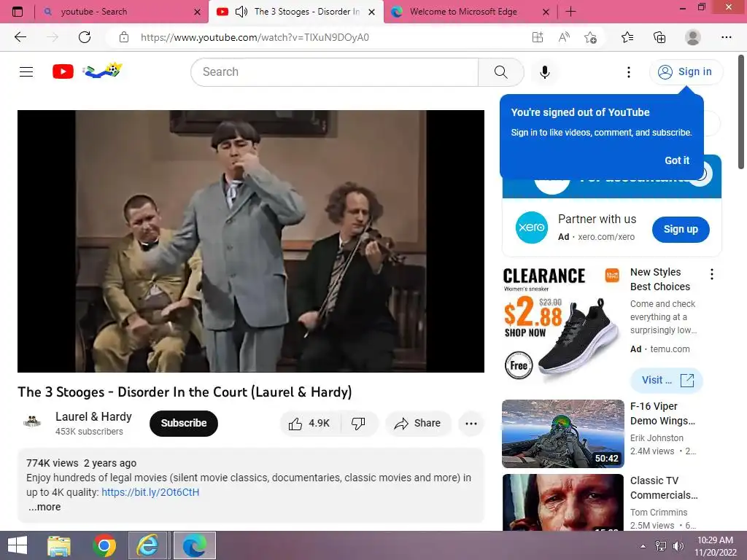
Task: Open File Explorer from the taskbar
Action: coord(59,545)
